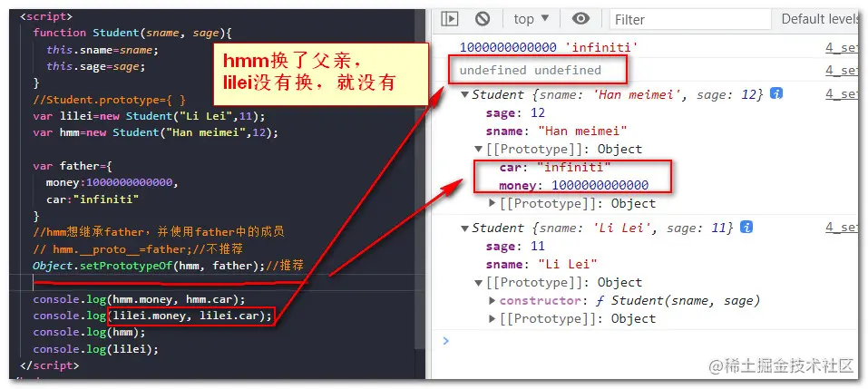
Task: Click the var lilei=new Student code line
Action: click(x=149, y=116)
